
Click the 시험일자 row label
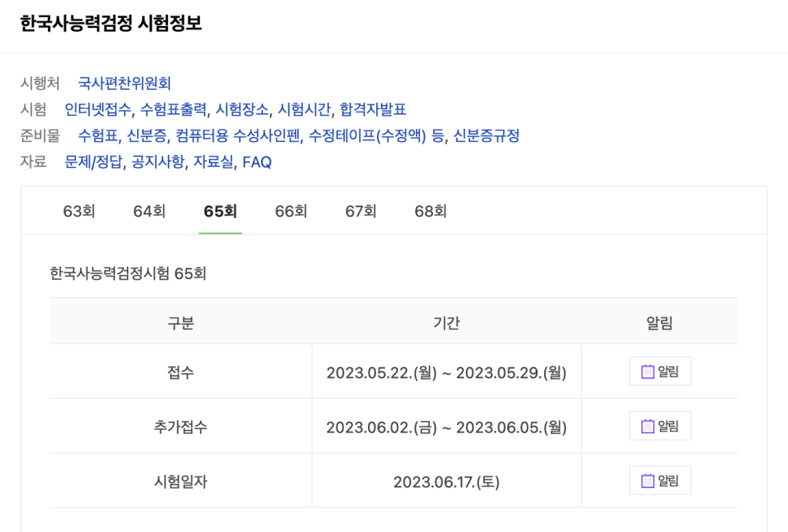click(x=180, y=481)
